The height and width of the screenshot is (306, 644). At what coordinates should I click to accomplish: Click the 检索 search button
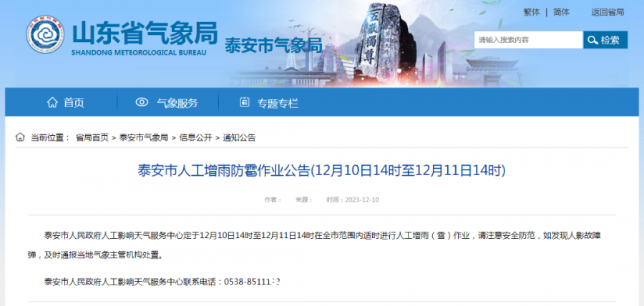coord(605,40)
